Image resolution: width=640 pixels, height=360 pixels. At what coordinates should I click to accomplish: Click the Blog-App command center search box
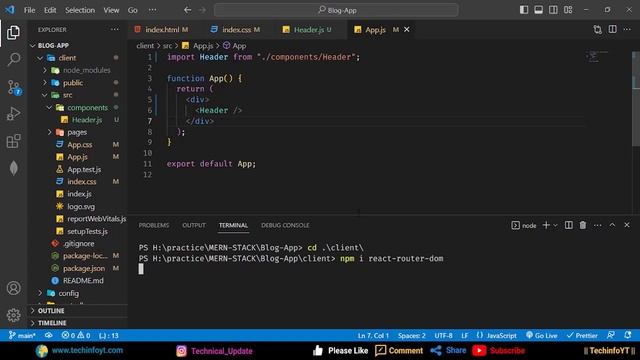(x=336, y=10)
